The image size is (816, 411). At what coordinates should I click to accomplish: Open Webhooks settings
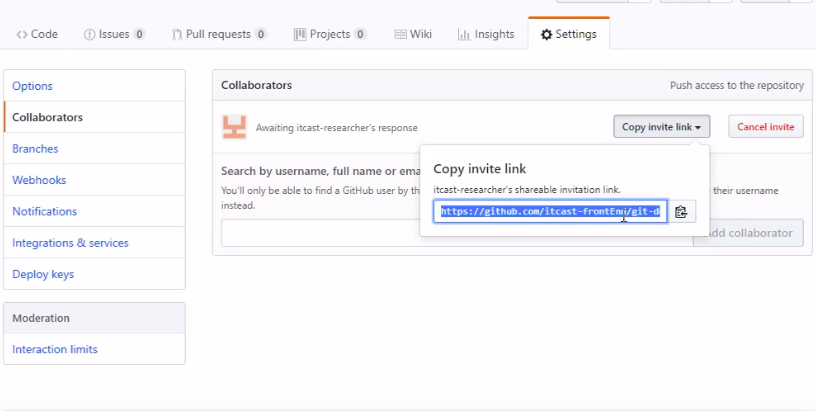[x=94, y=180]
